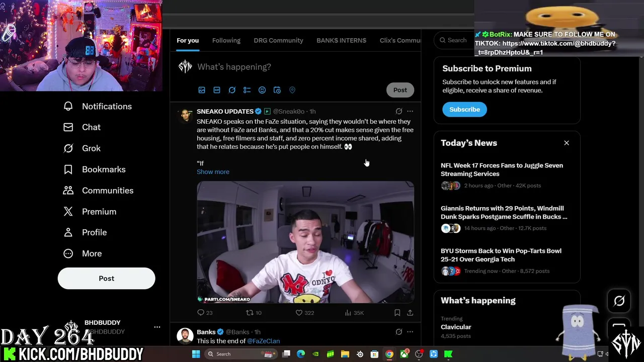Add media image to the new post
Screen dimensions: 644x362
(x=202, y=90)
